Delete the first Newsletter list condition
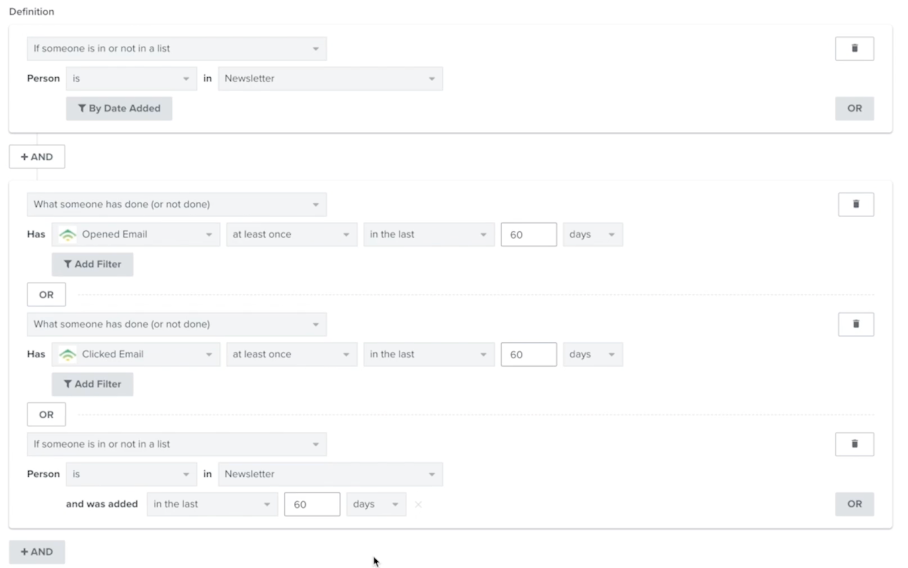The height and width of the screenshot is (568, 908). pos(854,49)
